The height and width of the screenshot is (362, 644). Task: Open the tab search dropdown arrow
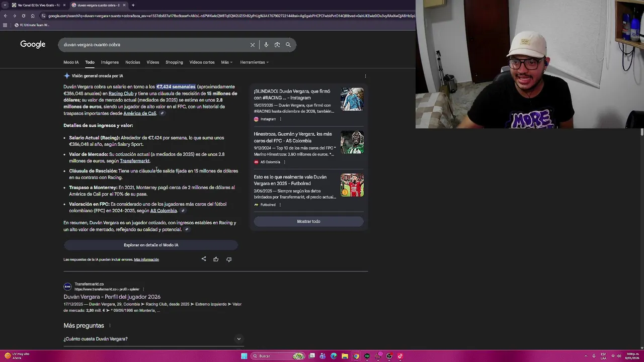pyautogui.click(x=5, y=5)
